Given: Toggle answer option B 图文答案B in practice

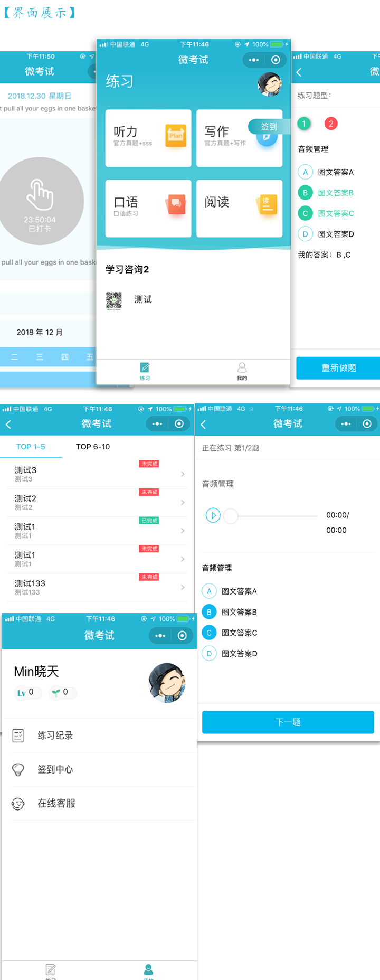Looking at the screenshot, I should click(x=209, y=612).
